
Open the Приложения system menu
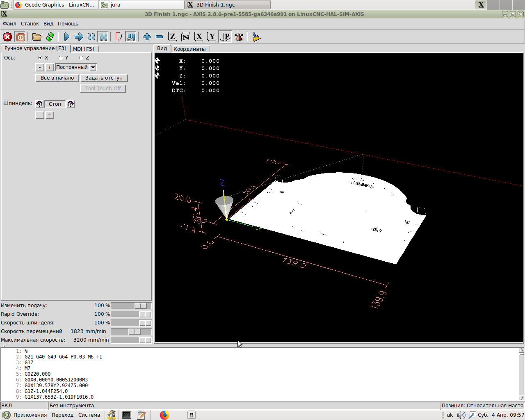click(25, 415)
